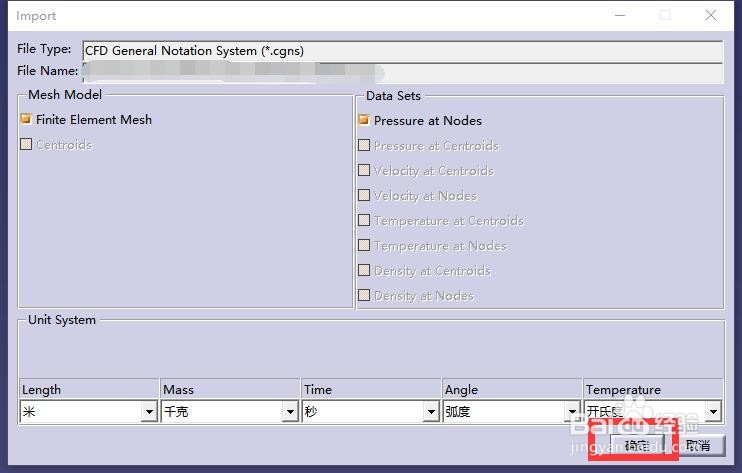The image size is (742, 473).
Task: Enable Velocity at Centroids checkbox
Action: (364, 170)
